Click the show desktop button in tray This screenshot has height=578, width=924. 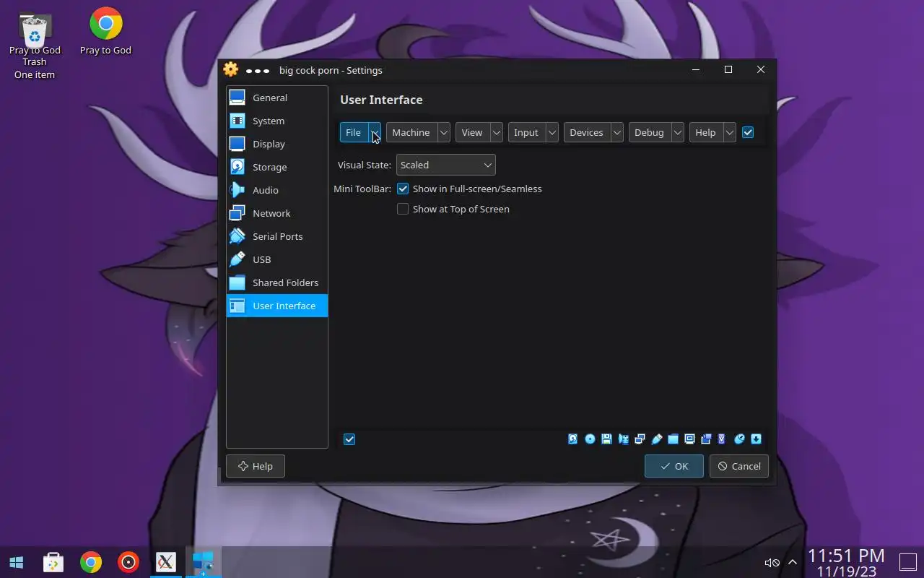point(907,562)
